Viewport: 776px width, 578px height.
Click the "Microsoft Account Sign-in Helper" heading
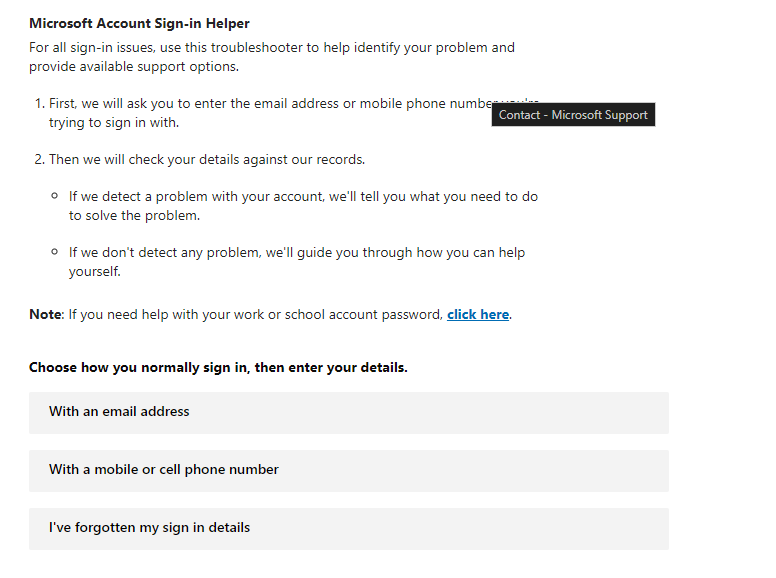coord(139,23)
